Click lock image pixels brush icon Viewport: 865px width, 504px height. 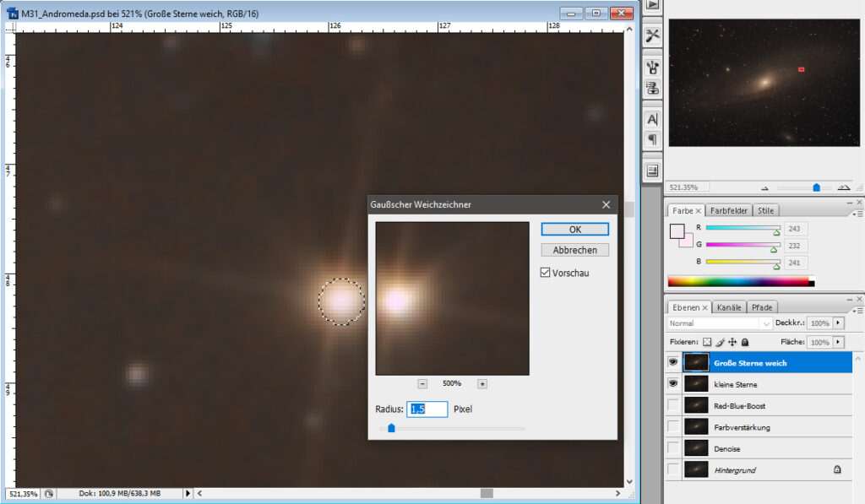(720, 342)
